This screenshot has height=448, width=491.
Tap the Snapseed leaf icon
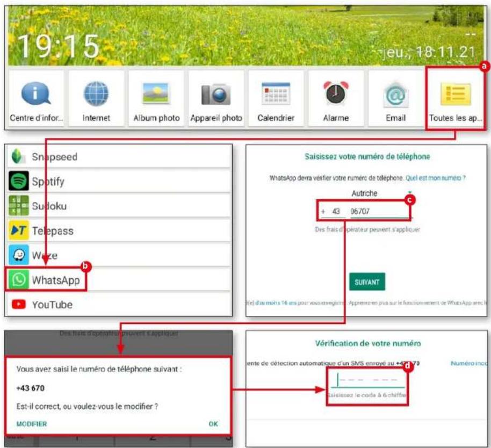pos(18,156)
